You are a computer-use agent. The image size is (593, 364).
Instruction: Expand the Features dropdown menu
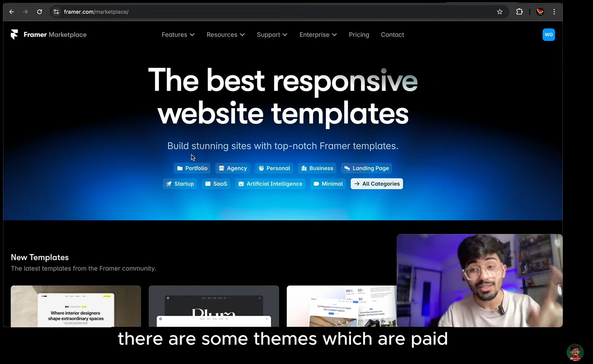point(178,35)
